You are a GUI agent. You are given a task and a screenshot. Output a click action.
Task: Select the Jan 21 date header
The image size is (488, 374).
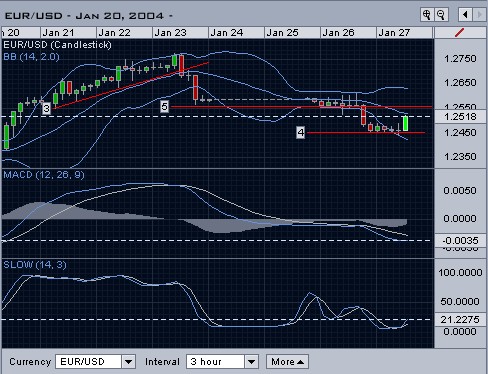68,33
